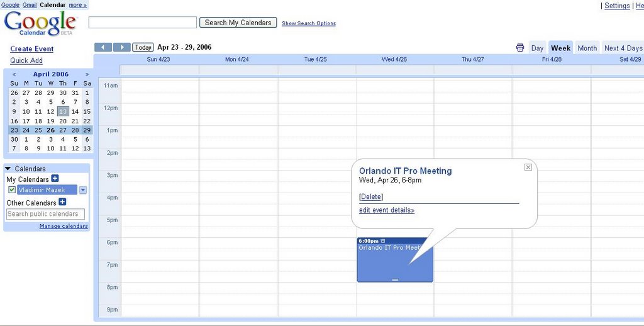Close the event popup bubble

[528, 167]
